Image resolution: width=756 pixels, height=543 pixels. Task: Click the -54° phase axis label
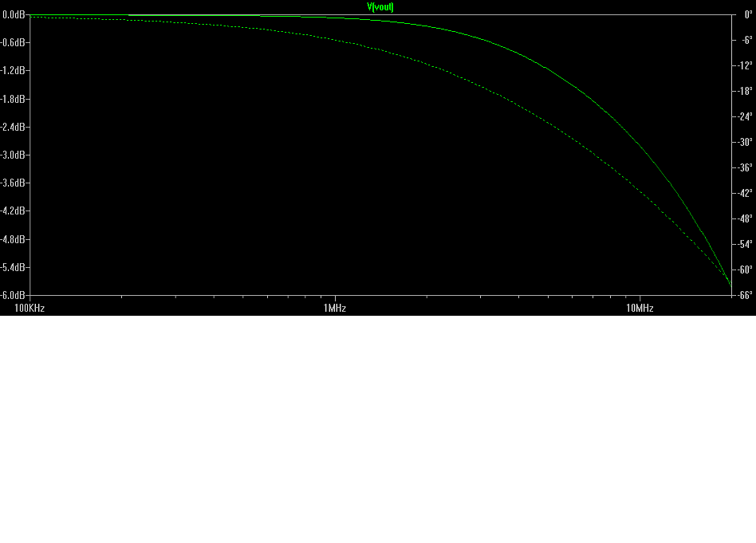coord(746,244)
